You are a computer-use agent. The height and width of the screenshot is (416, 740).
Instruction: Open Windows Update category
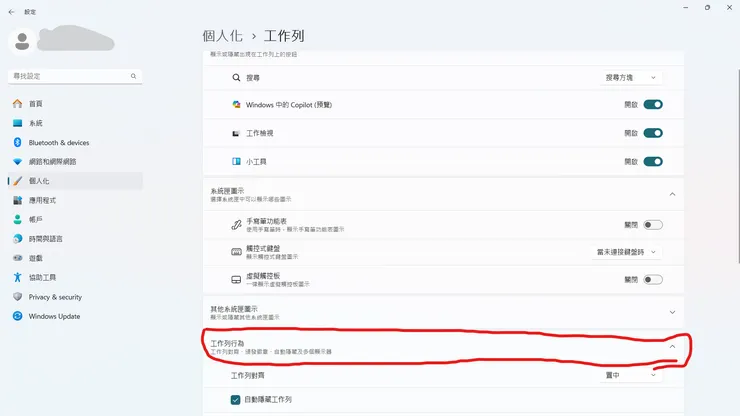(75, 316)
